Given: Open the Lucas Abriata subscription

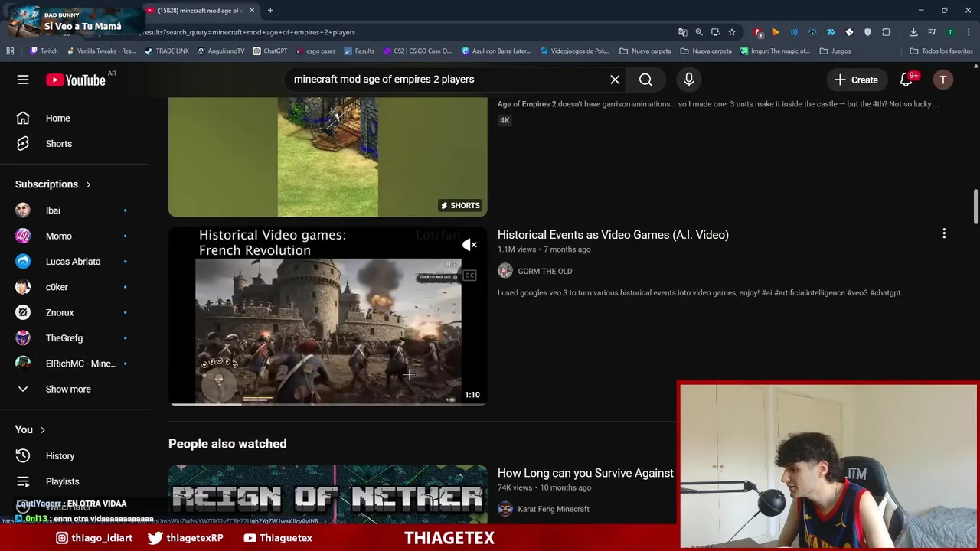Looking at the screenshot, I should pyautogui.click(x=74, y=262).
